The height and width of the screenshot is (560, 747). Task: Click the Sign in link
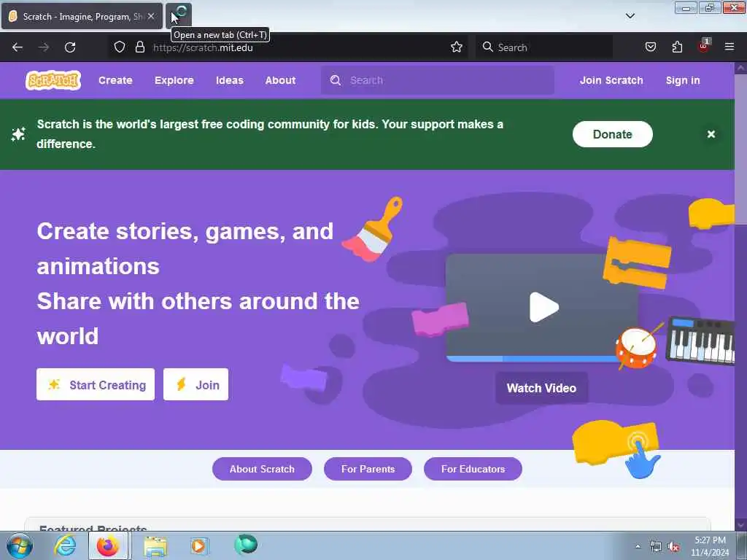click(x=683, y=80)
